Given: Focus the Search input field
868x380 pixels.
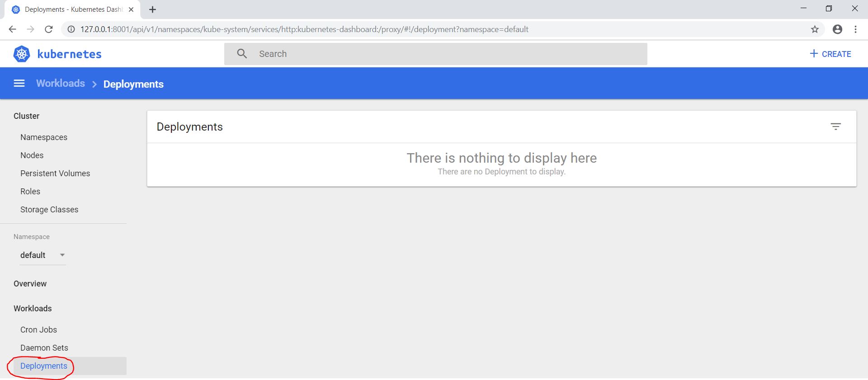Looking at the screenshot, I should click(436, 54).
